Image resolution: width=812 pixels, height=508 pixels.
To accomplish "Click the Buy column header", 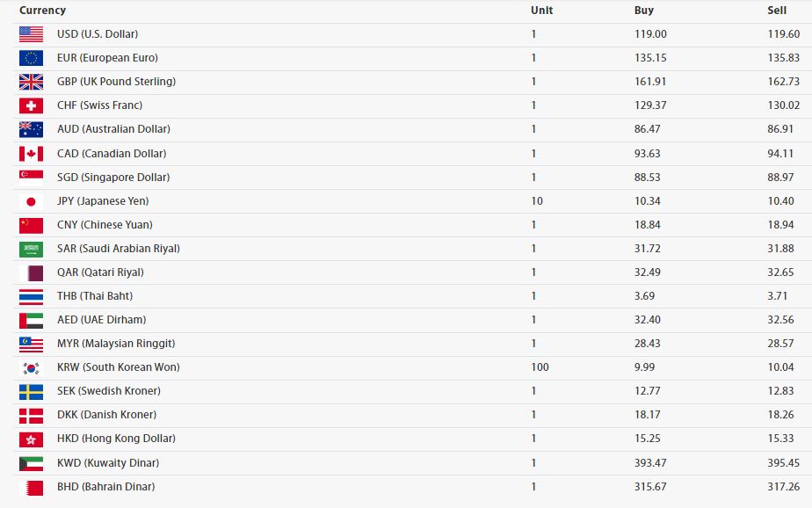I will point(643,11).
